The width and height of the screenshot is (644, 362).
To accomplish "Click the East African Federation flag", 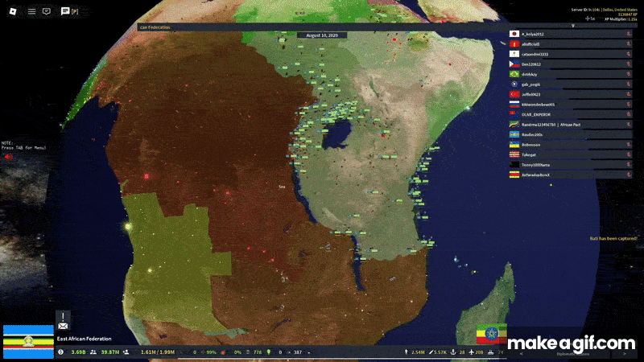I will pos(28,342).
